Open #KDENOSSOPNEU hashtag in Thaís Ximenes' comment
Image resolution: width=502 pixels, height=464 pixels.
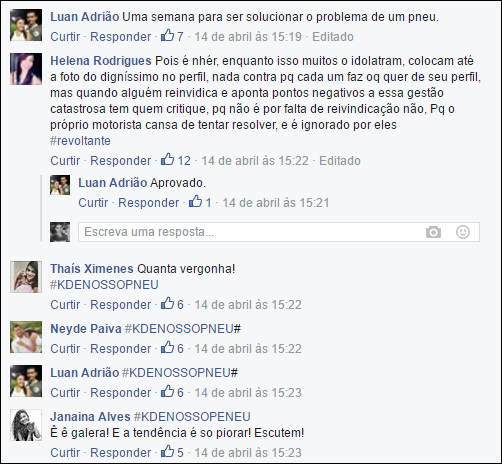click(x=104, y=285)
